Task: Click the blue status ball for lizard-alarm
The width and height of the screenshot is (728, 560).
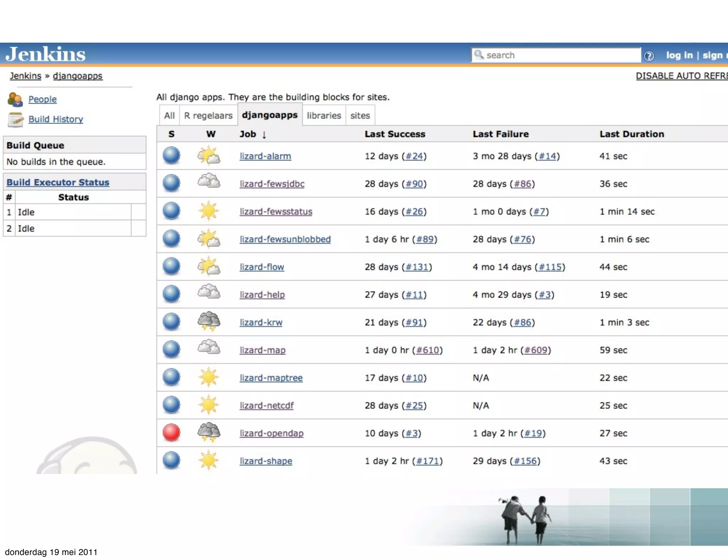Action: click(171, 156)
